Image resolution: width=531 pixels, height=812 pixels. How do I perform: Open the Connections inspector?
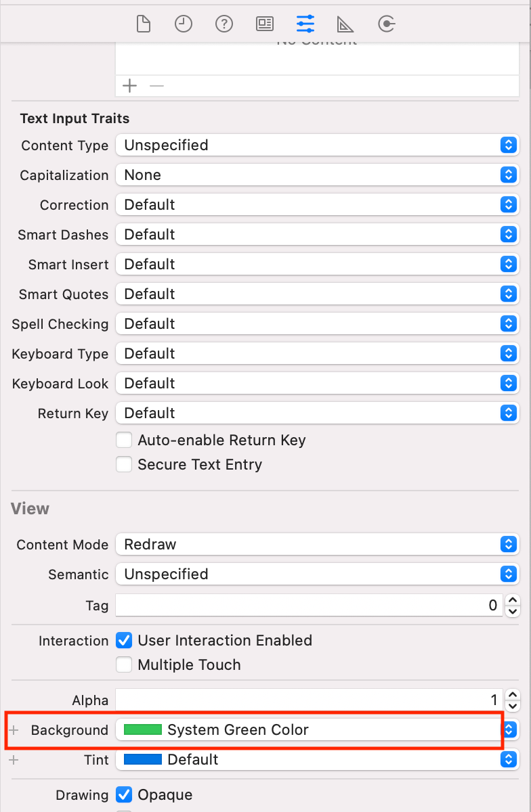[386, 24]
